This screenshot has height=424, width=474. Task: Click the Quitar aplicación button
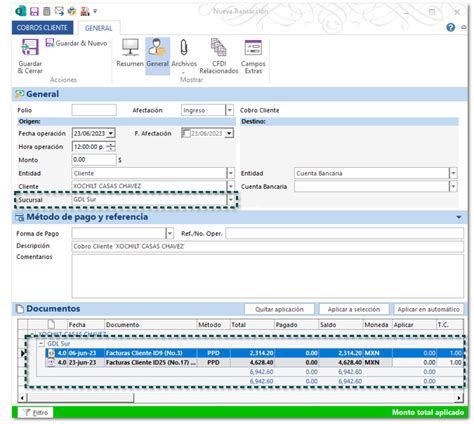279,309
